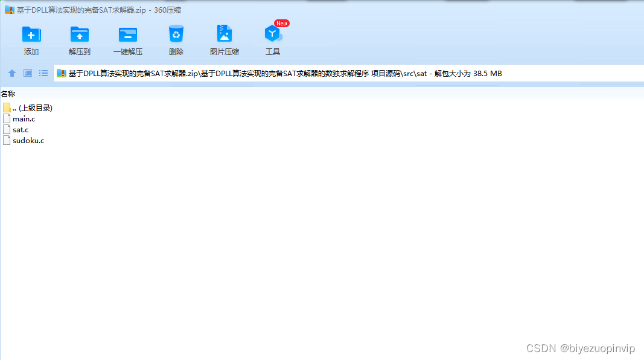
Task: Select sat.c in the file list
Action: (20, 129)
